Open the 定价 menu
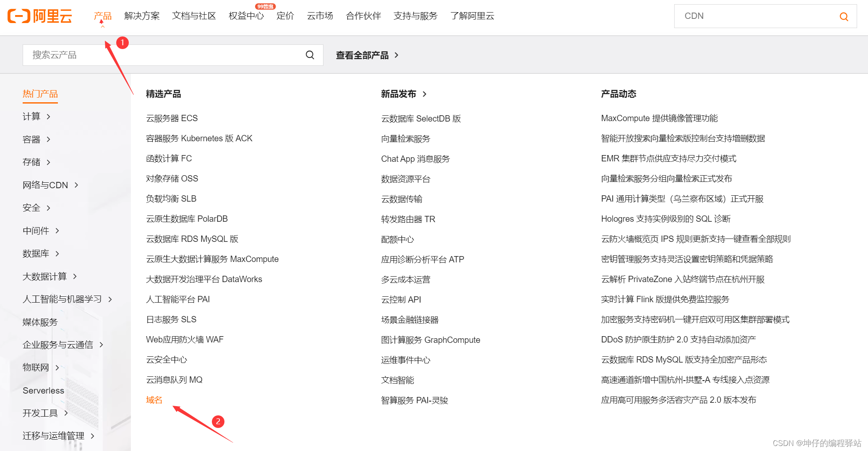 [285, 16]
